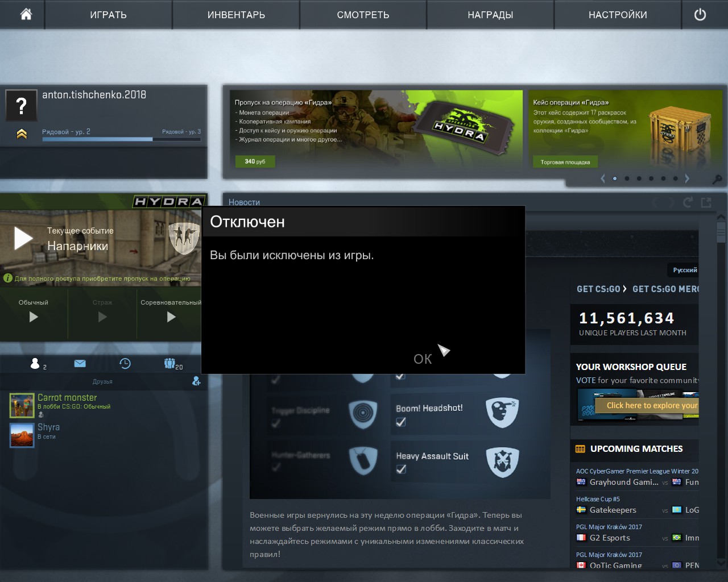The width and height of the screenshot is (728, 582).
Task: Select the second store carousel dot
Action: (x=627, y=178)
